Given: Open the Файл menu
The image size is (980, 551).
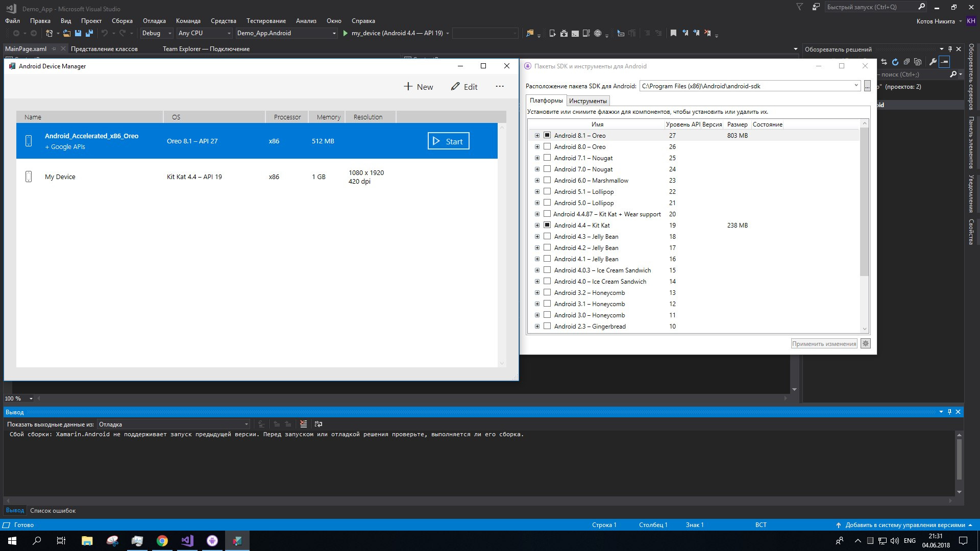Looking at the screenshot, I should pos(12,21).
